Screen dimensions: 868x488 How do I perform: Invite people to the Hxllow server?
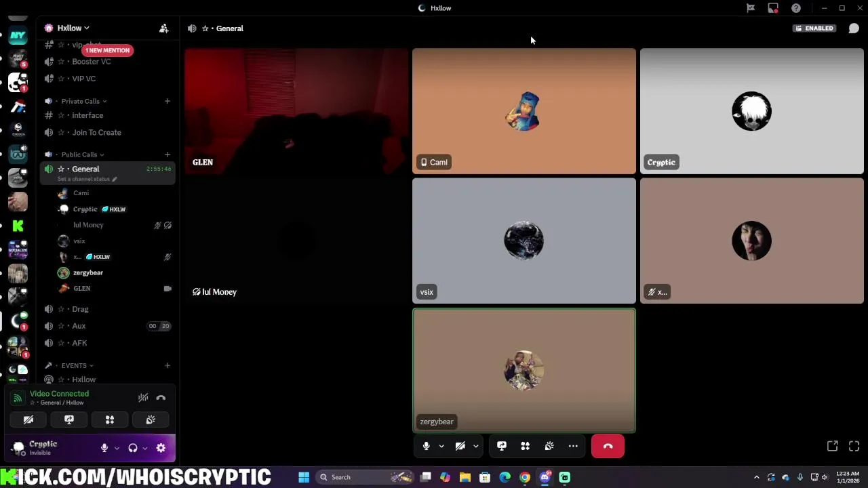(163, 28)
